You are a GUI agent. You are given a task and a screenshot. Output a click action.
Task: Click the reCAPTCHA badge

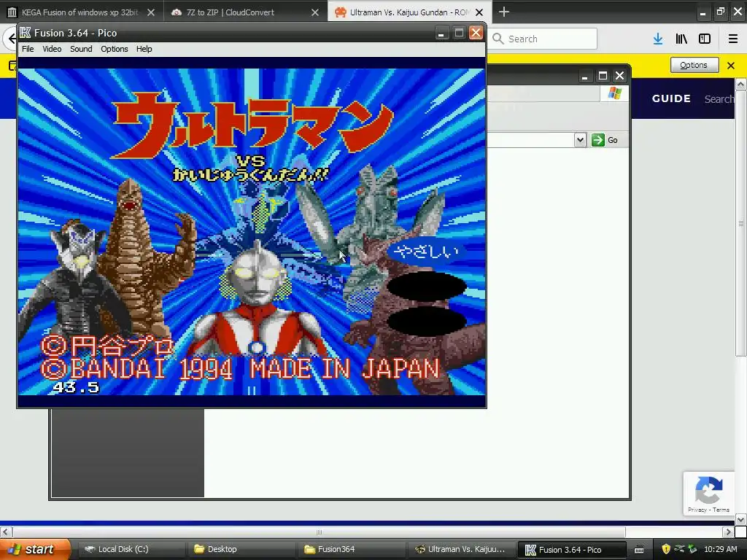pos(708,494)
